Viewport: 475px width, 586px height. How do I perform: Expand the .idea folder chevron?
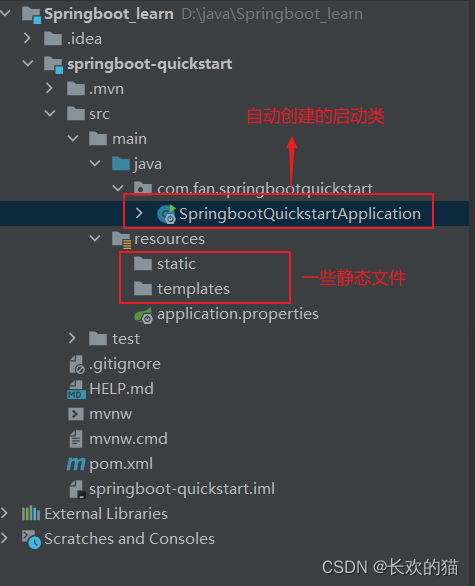coord(27,38)
